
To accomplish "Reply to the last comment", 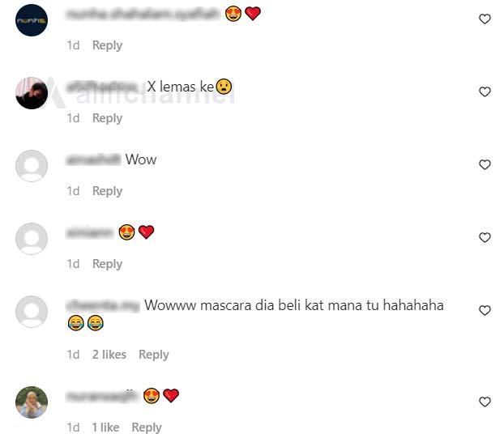I will [x=147, y=428].
